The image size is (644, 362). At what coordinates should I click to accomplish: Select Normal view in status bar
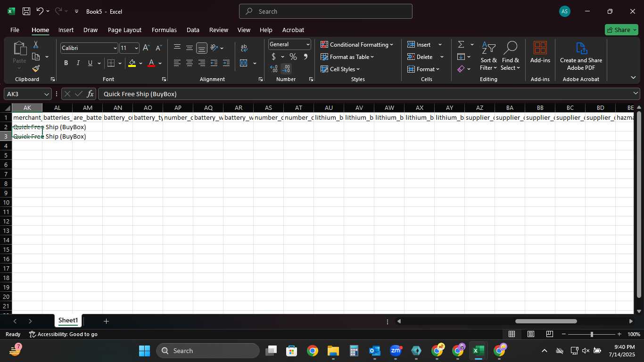(x=512, y=334)
